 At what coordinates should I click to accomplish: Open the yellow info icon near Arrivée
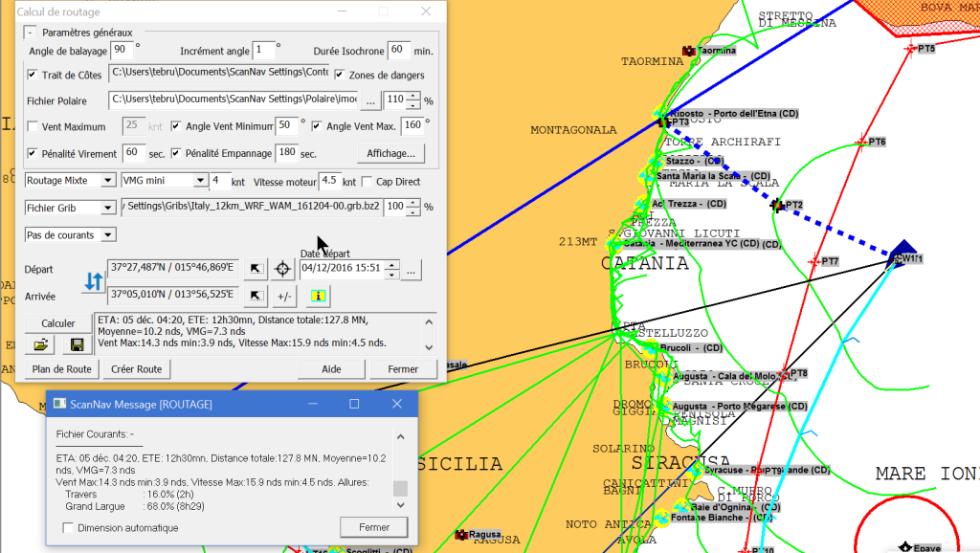tap(318, 296)
